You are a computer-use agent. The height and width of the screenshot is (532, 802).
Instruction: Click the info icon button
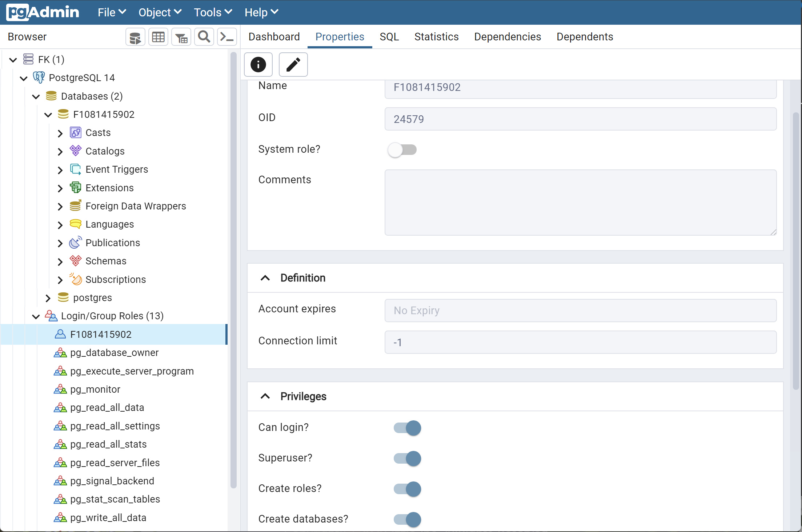(258, 65)
